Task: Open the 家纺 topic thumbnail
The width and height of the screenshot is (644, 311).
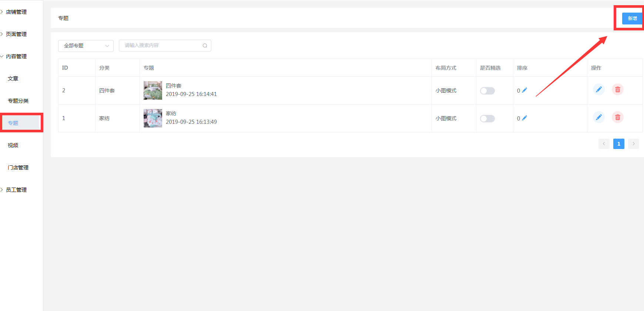Action: (x=153, y=118)
